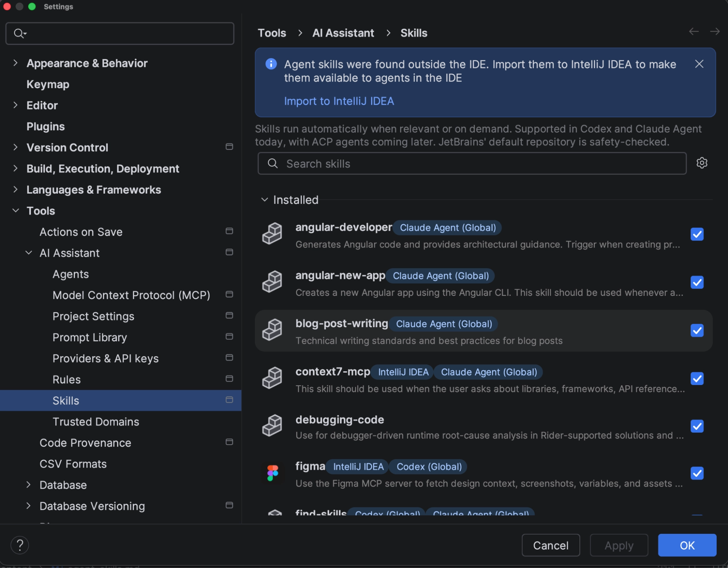Click the angular-new-app skill icon
Image resolution: width=728 pixels, height=568 pixels.
[272, 282]
